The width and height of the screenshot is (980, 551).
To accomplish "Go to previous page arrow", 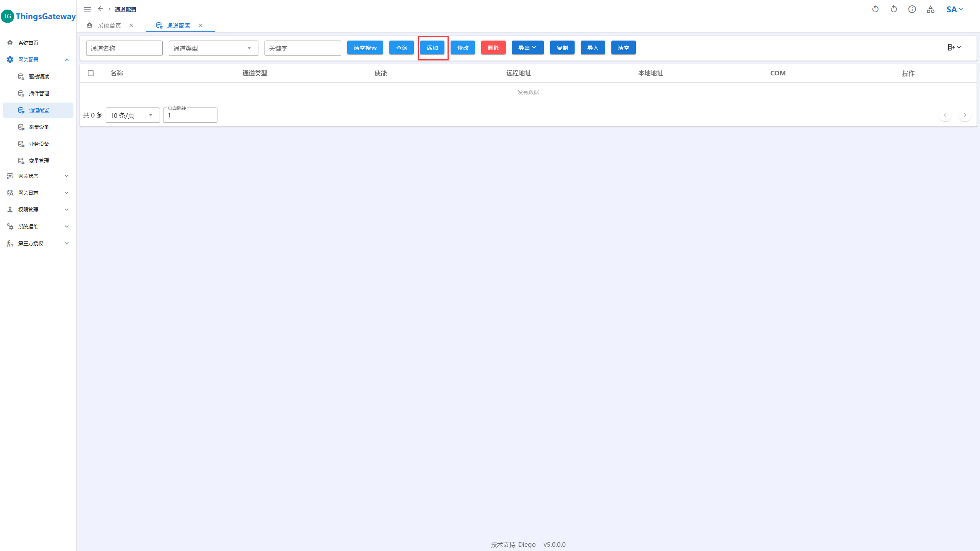I will tap(945, 115).
